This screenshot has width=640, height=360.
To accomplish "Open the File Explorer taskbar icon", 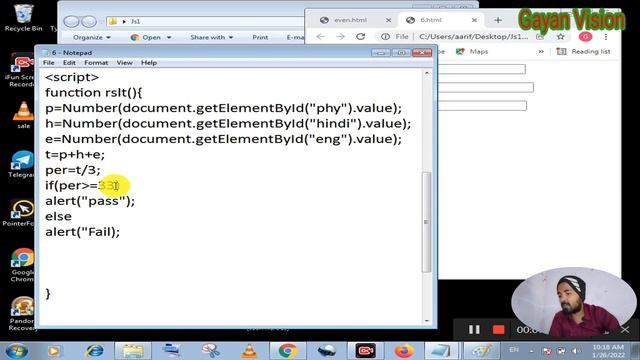I will point(133,351).
